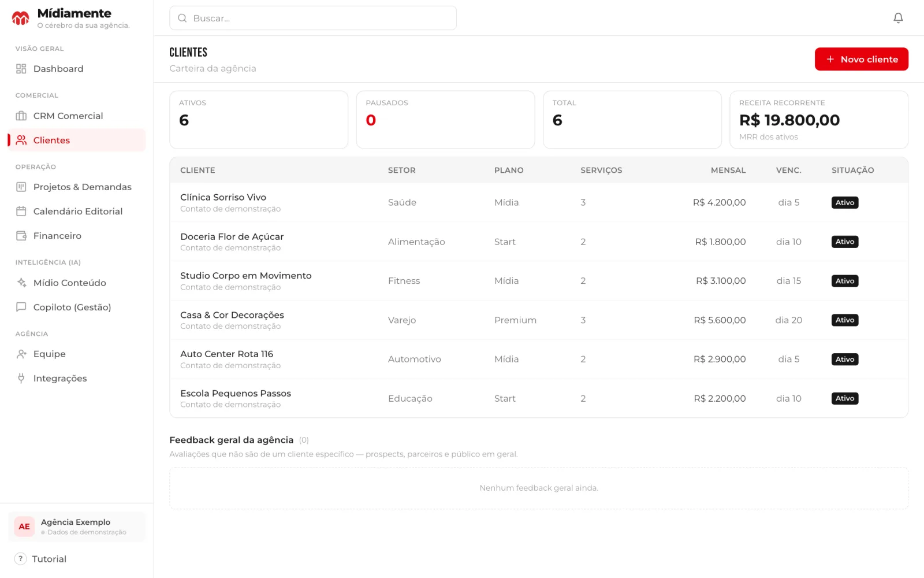Add a client with Novo cliente button
Viewport: 924px width, 578px height.
pyautogui.click(x=861, y=59)
